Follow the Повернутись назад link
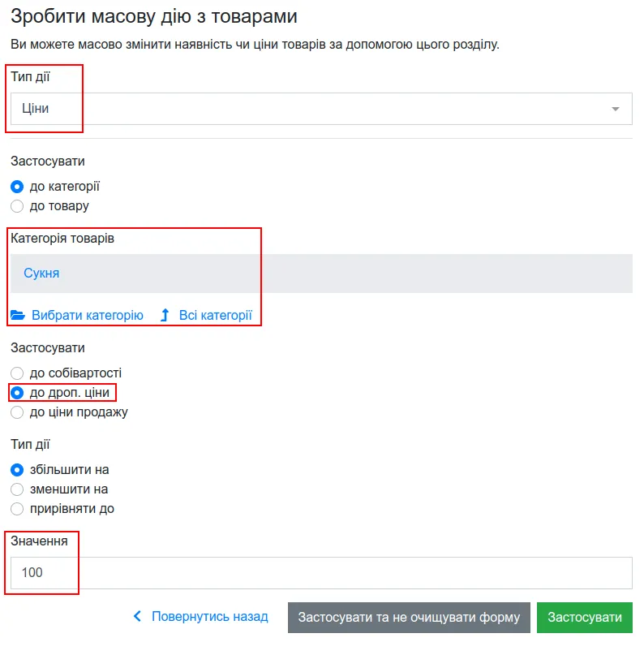Viewport: 644px width, 655px height. [x=209, y=616]
